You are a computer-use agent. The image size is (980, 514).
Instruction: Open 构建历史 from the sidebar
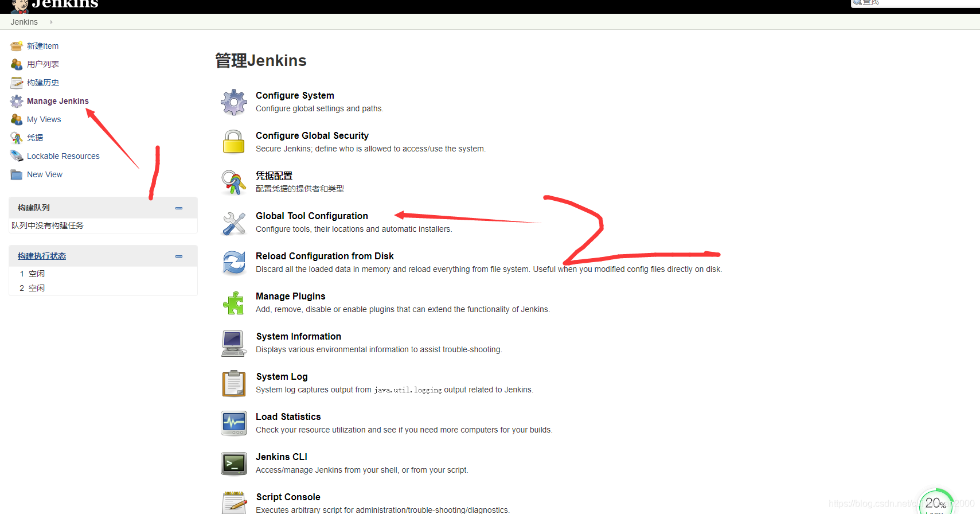click(43, 83)
